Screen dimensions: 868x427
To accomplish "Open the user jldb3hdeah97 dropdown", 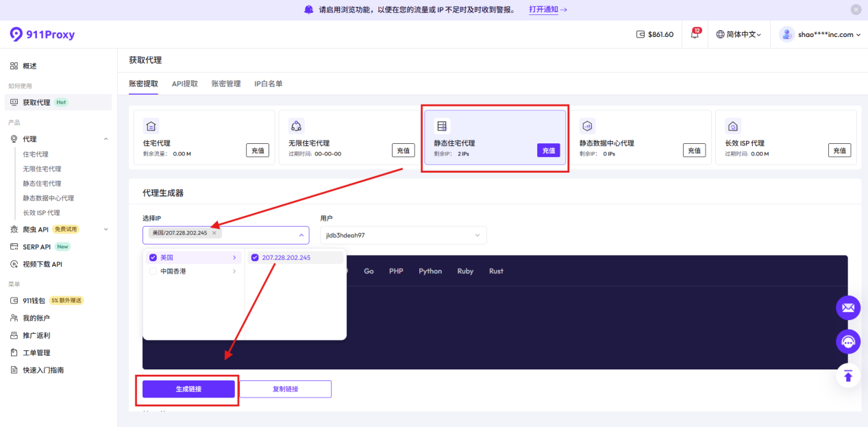I will click(403, 235).
